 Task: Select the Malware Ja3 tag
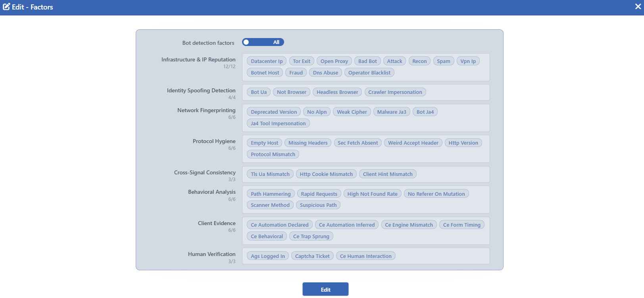pyautogui.click(x=392, y=112)
